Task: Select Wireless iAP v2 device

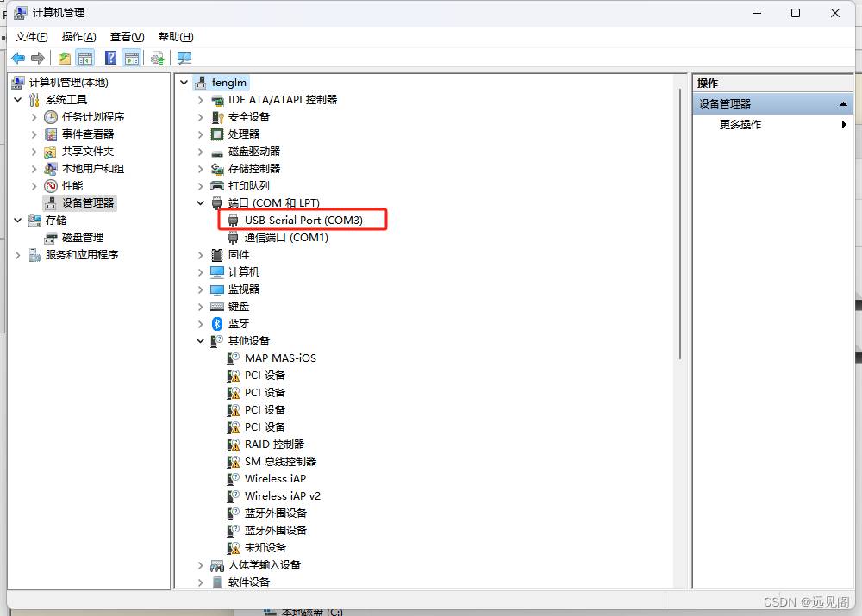Action: [283, 496]
